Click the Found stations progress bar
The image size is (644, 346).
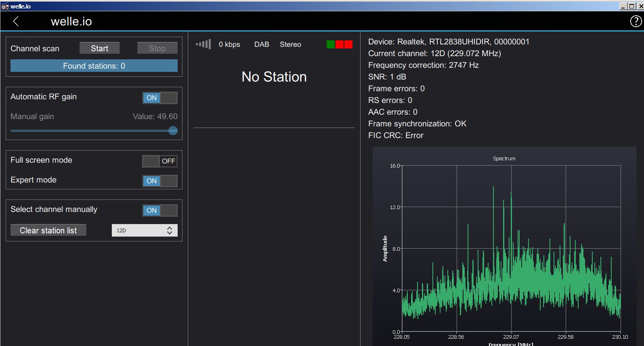pyautogui.click(x=94, y=66)
